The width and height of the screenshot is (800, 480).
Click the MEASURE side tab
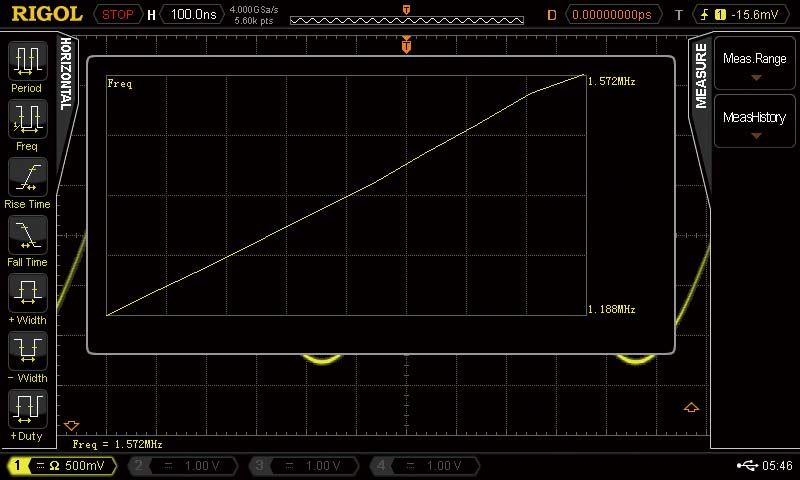701,75
